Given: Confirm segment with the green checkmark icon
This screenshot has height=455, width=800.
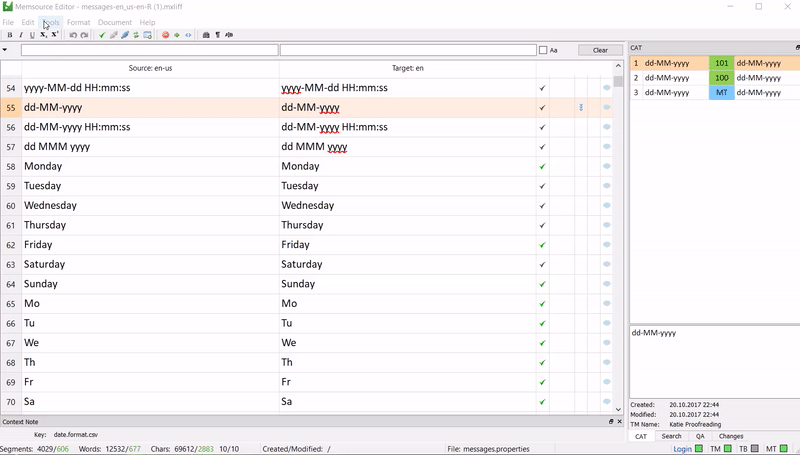Looking at the screenshot, I should [x=102, y=35].
